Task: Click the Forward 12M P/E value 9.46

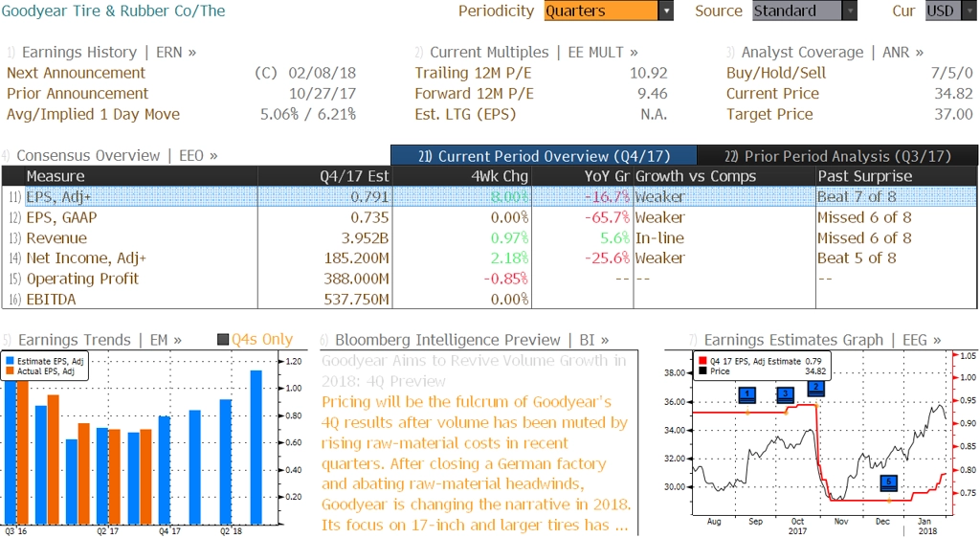Action: pyautogui.click(x=652, y=93)
